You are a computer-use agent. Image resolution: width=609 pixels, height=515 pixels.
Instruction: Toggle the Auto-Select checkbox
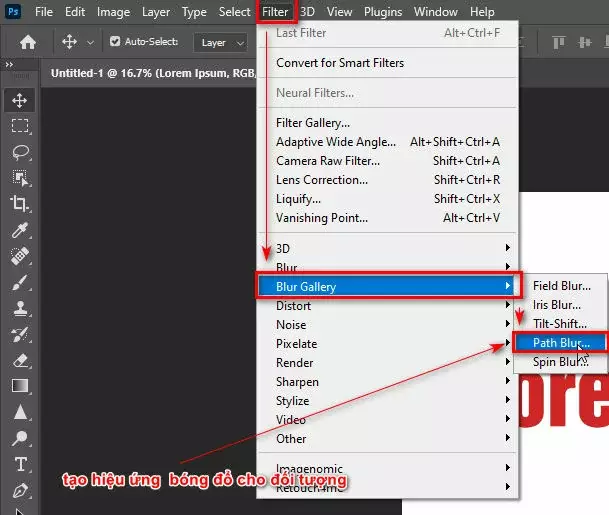(x=115, y=41)
